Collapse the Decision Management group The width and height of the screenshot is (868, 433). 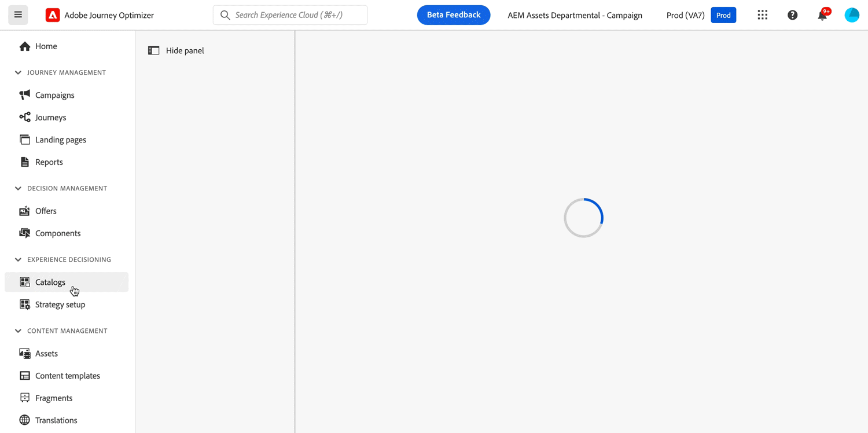click(x=17, y=188)
